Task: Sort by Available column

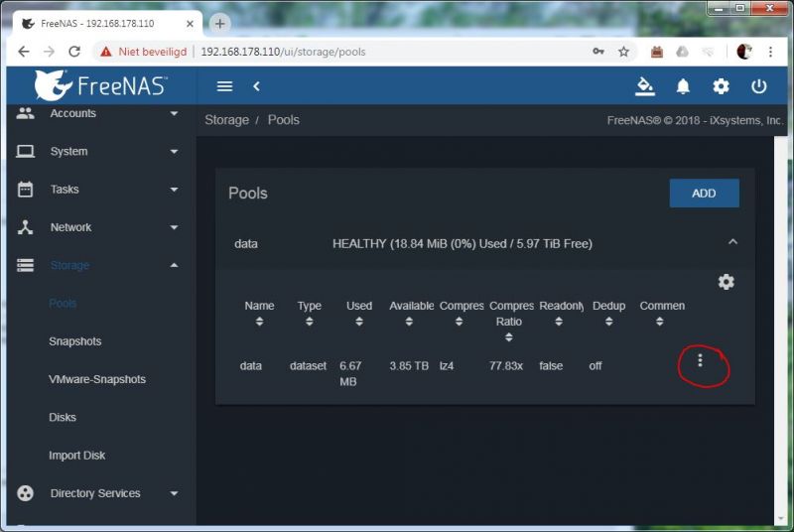Action: (409, 322)
